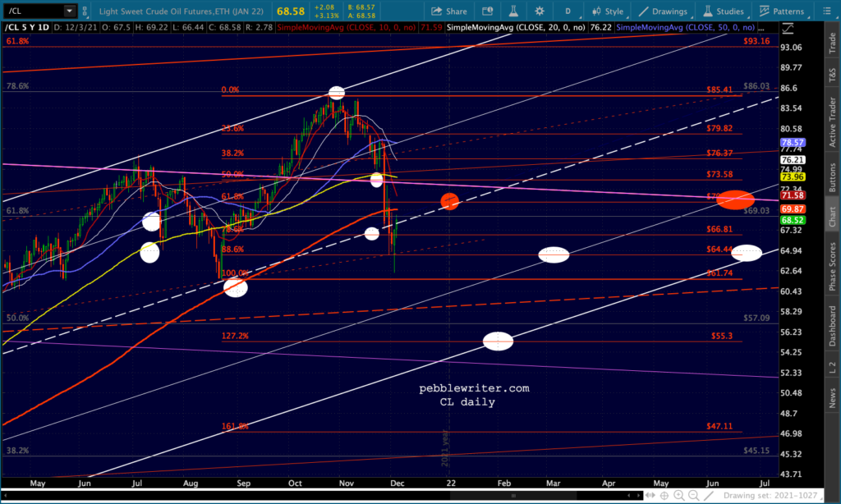Click the zoom out magnifier icon
Viewport: 841px width, 504px height.
point(693,496)
